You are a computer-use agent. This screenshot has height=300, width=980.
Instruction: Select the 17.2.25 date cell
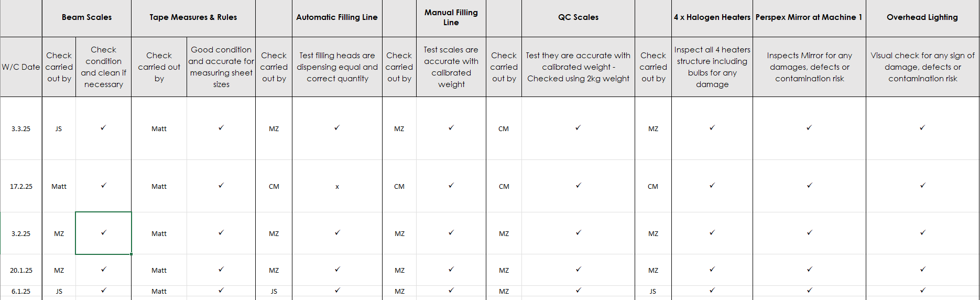[21, 186]
